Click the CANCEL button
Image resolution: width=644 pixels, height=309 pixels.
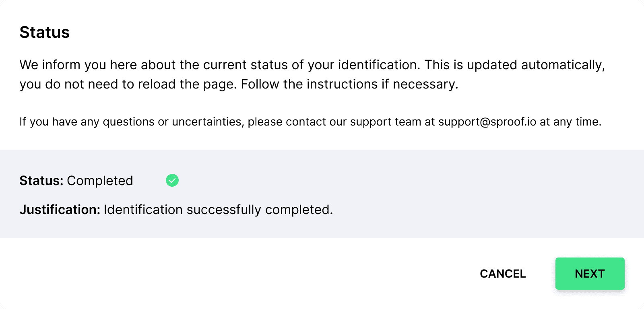(x=503, y=274)
